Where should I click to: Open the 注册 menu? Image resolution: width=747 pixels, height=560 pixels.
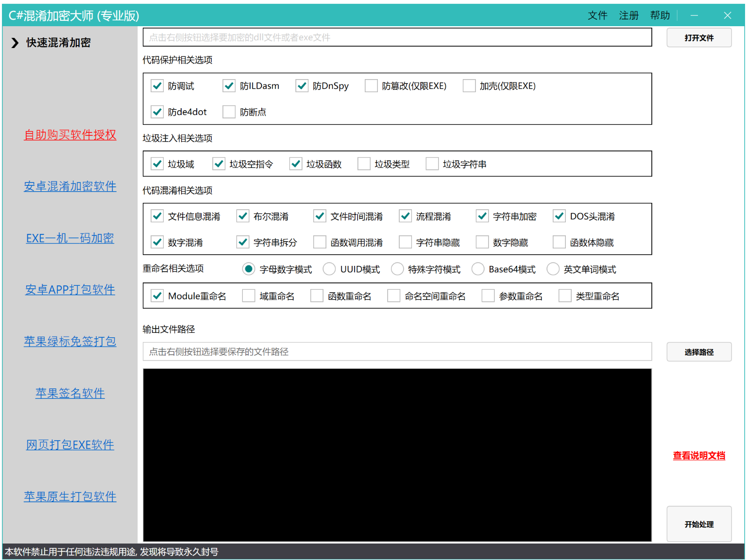pos(628,15)
